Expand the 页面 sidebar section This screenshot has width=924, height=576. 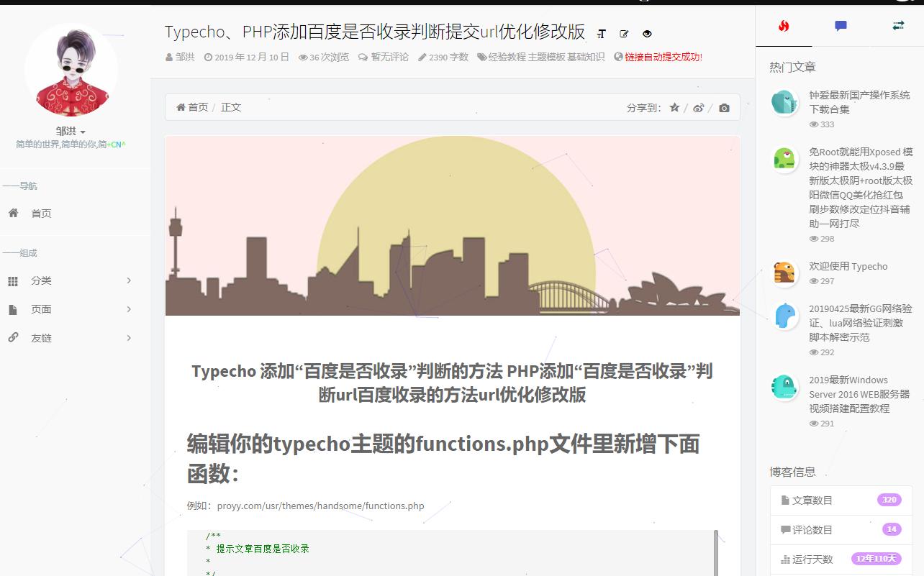(x=129, y=309)
